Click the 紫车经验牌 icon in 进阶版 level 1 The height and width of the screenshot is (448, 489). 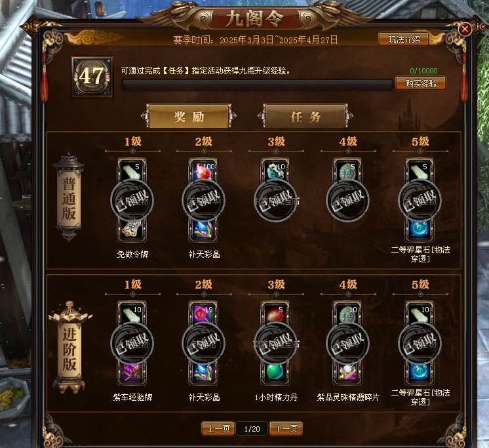pyautogui.click(x=132, y=373)
